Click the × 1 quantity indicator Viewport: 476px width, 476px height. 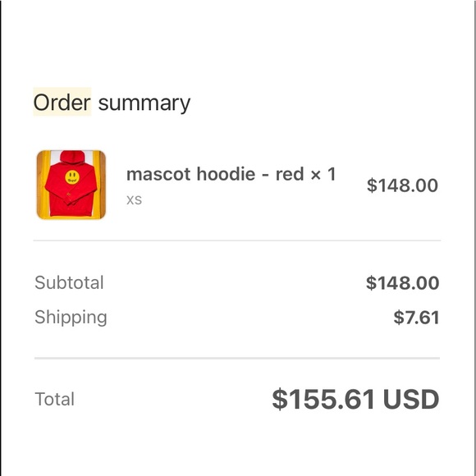323,174
